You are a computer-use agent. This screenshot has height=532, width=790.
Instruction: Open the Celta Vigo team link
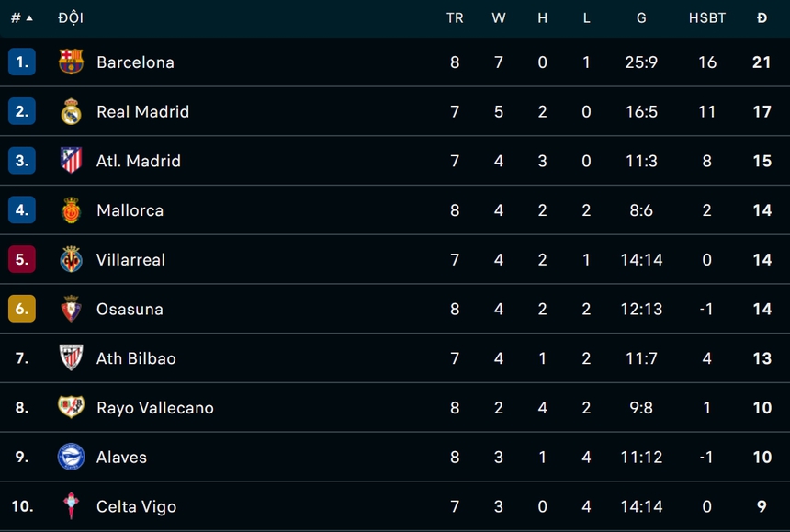136,506
